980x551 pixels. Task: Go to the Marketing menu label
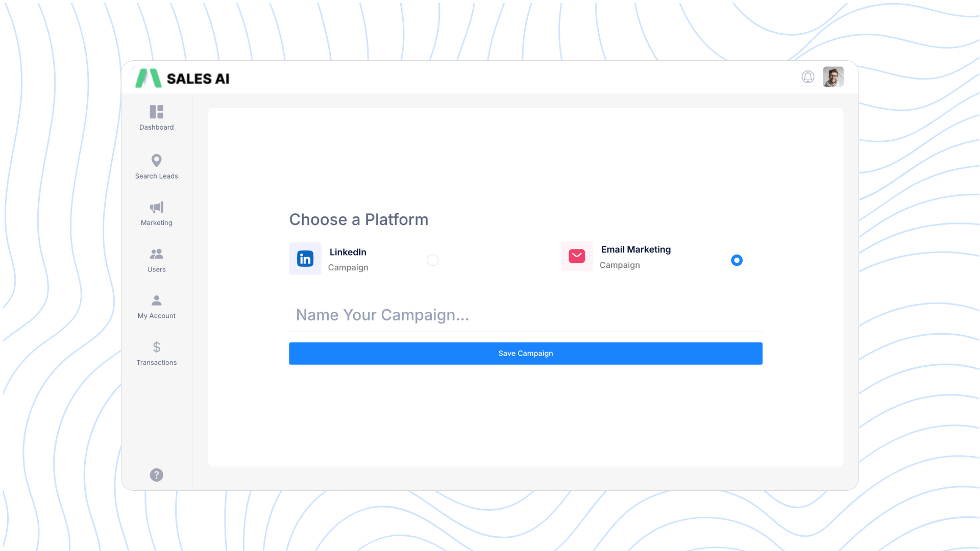(156, 223)
